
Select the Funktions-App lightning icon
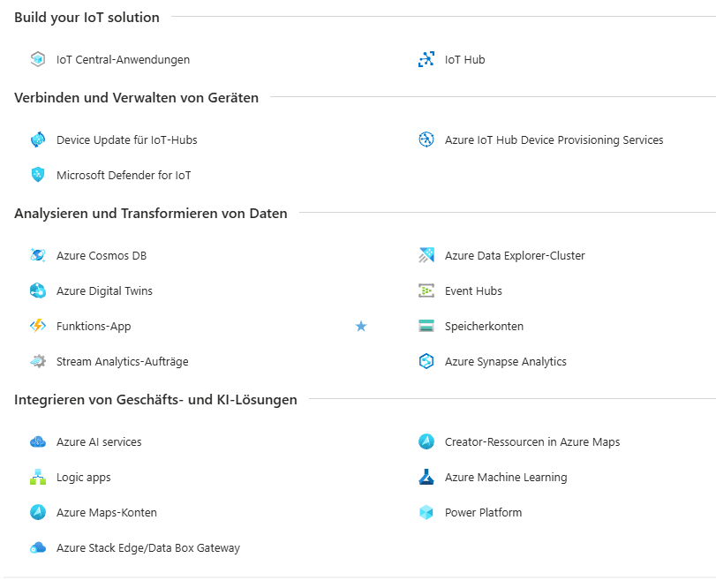tap(37, 327)
